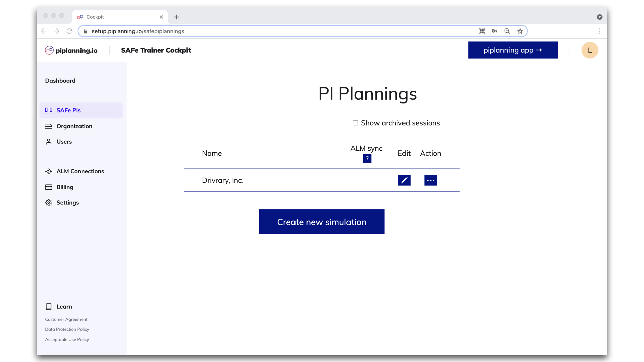Open the Learn section

point(64,307)
